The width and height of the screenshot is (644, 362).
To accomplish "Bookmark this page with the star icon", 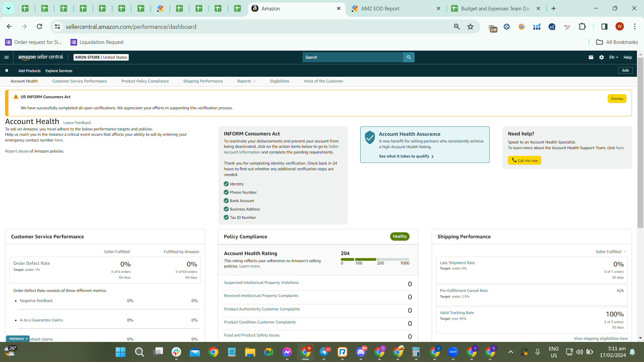I will pos(470,26).
